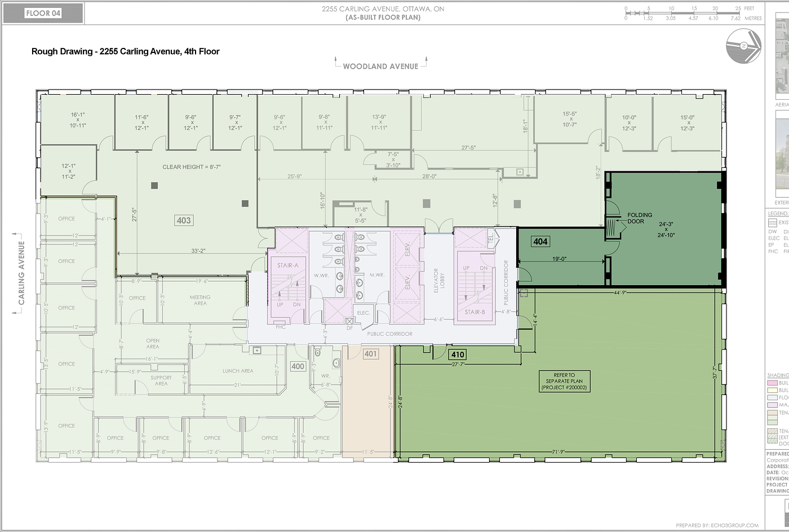Select the 12'-1" x 11'-2" room dimension
789x532 pixels.
tap(68, 171)
